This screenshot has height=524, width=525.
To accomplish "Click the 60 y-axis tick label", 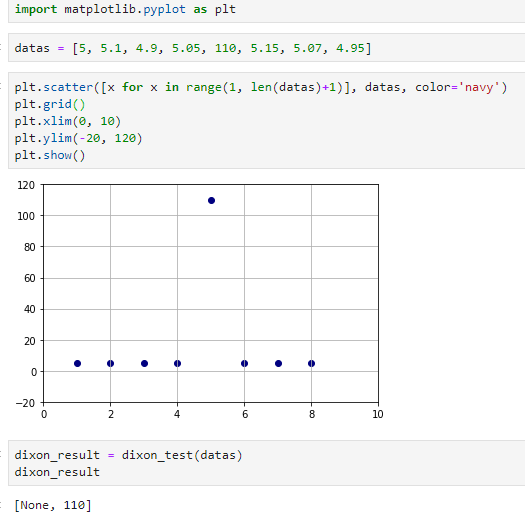I will (x=29, y=279).
